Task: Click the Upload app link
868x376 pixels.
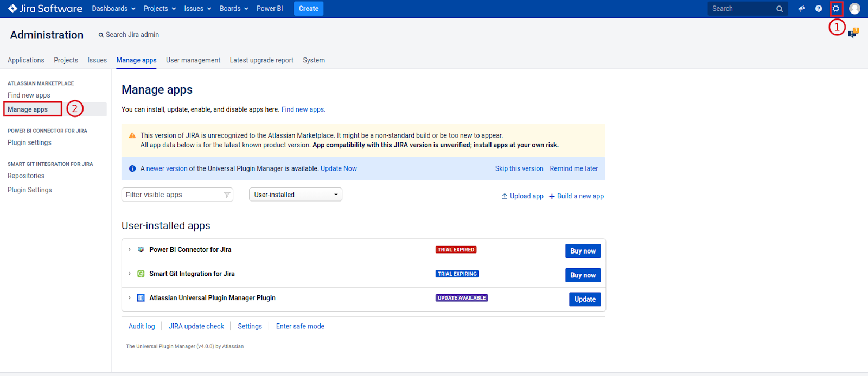Action: (x=522, y=196)
